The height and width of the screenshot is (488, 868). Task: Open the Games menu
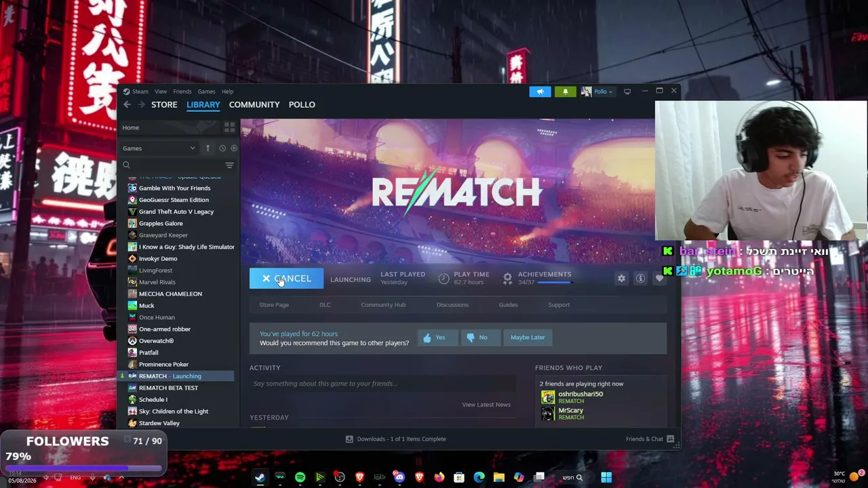point(206,91)
